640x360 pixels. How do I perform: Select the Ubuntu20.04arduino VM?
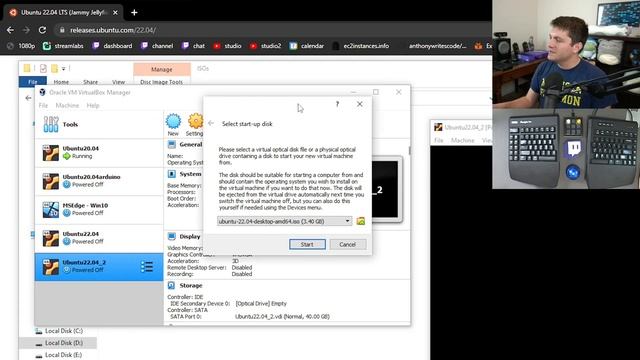point(99,181)
